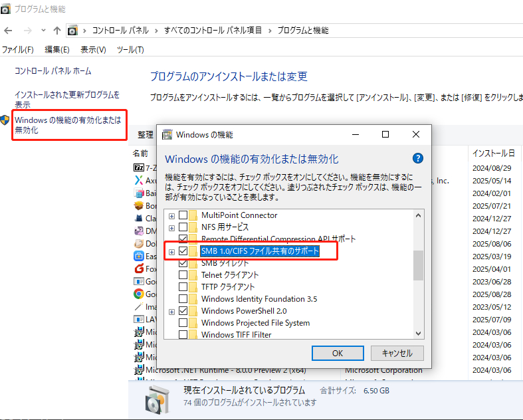The image size is (523, 420).
Task: Open the 編集(E) menu
Action: (57, 50)
